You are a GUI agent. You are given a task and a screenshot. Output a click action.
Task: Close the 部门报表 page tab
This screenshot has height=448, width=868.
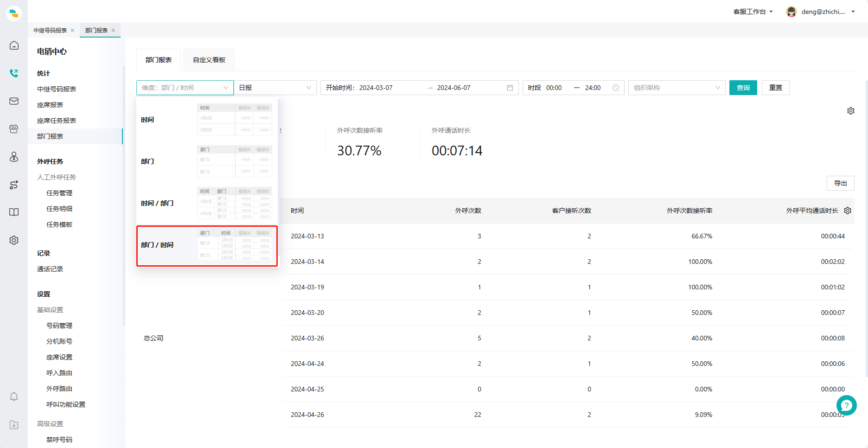[113, 30]
